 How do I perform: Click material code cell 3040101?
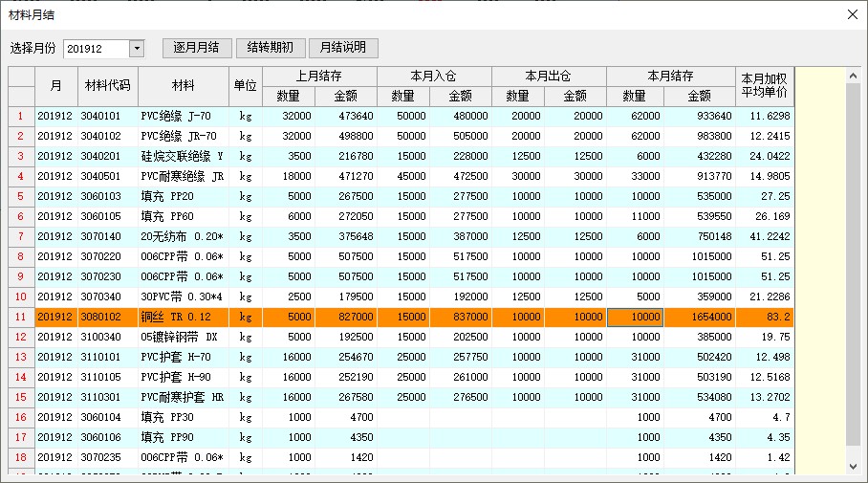[x=108, y=116]
